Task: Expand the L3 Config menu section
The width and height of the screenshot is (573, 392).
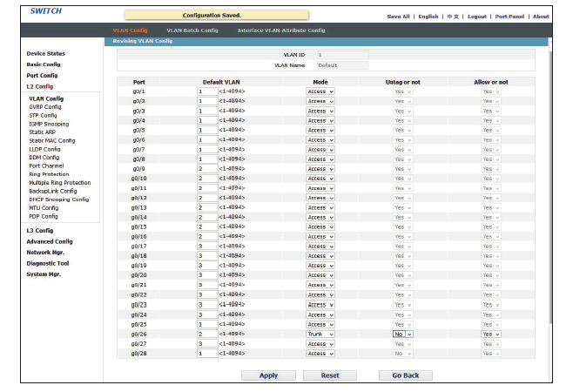Action: click(39, 230)
